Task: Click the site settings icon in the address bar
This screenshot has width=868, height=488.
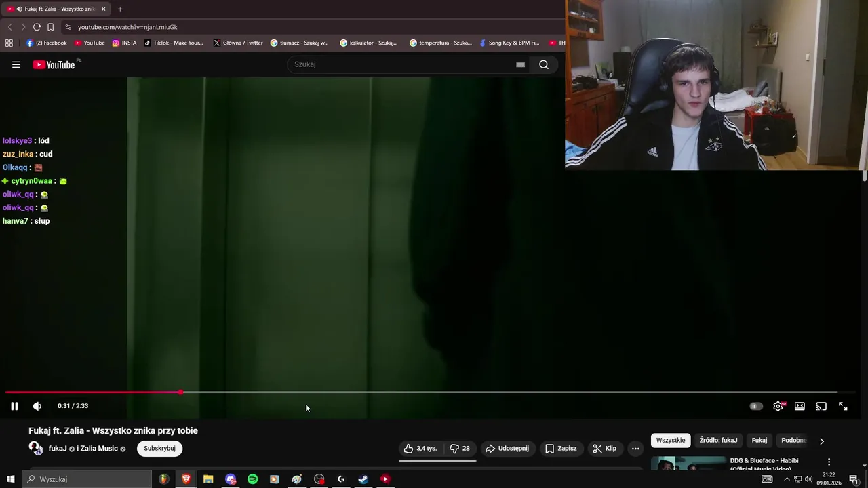Action: pos(68,27)
